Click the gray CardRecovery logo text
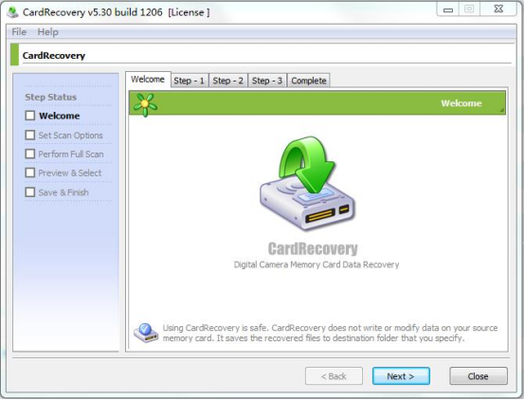Image resolution: width=525 pixels, height=400 pixels. tap(313, 249)
